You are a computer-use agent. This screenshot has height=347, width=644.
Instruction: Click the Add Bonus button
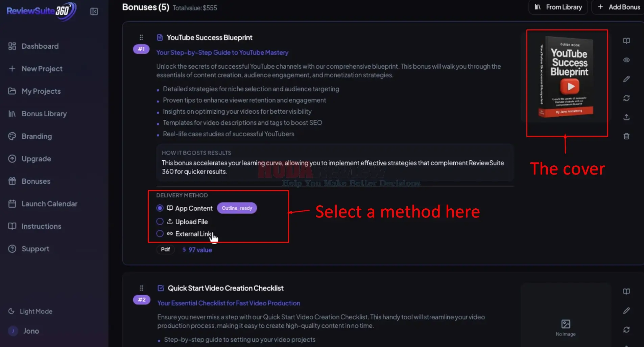pyautogui.click(x=619, y=7)
